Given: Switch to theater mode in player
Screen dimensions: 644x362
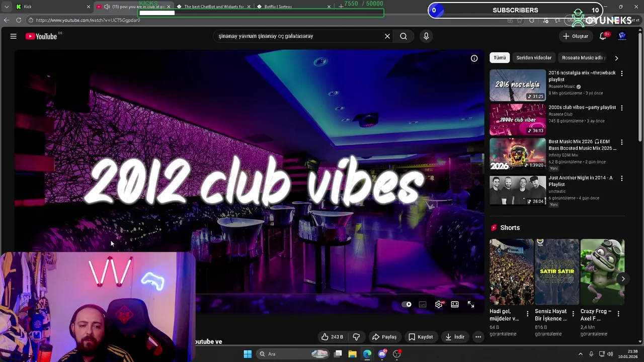Looking at the screenshot, I should coord(455,304).
